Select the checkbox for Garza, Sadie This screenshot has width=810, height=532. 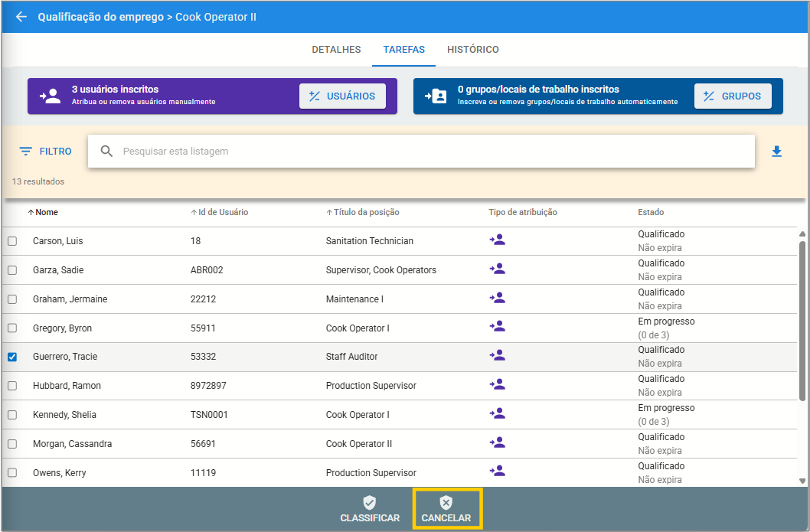(x=12, y=270)
